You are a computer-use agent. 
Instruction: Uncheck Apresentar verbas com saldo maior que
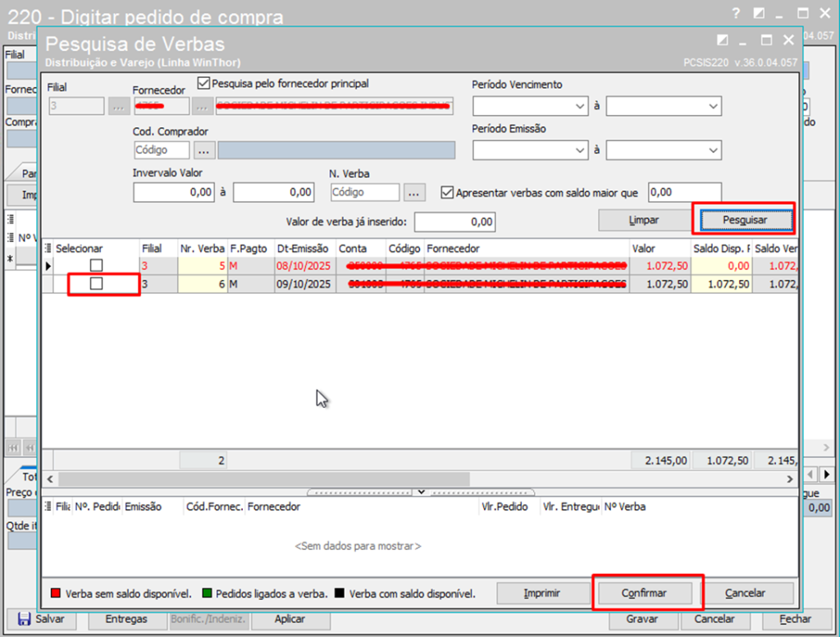[447, 192]
